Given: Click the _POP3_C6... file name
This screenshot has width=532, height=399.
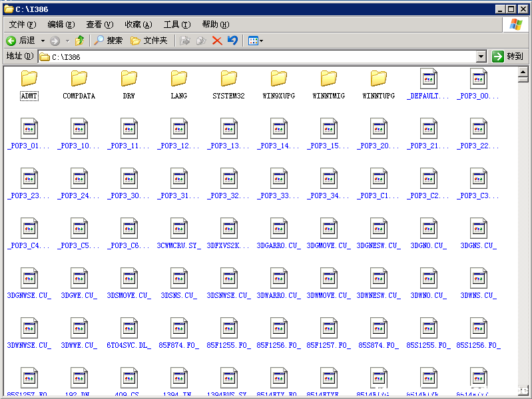Looking at the screenshot, I should point(129,245).
